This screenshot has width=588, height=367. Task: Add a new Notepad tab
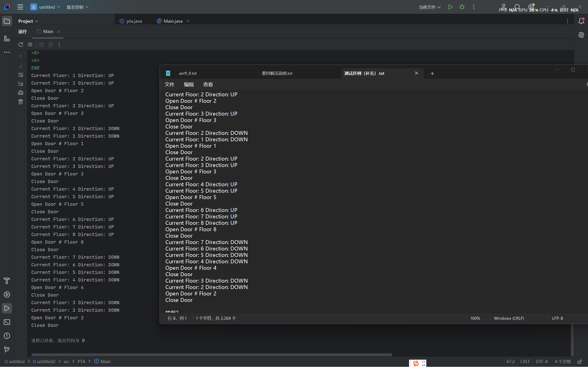432,73
